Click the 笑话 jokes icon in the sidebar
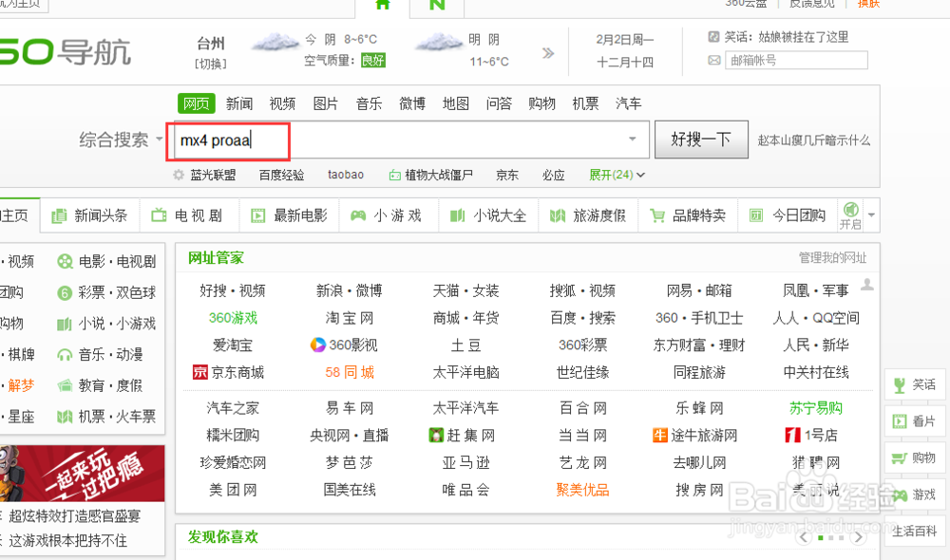This screenshot has width=950, height=560. point(898,384)
